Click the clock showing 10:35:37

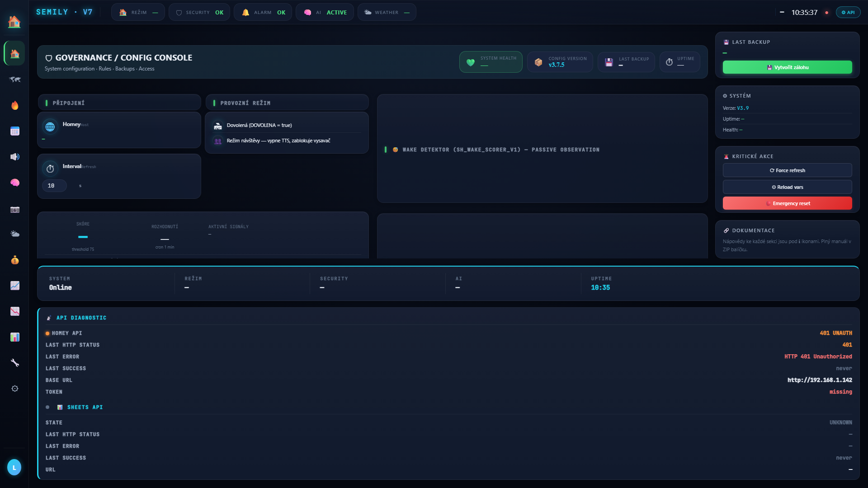pos(804,12)
